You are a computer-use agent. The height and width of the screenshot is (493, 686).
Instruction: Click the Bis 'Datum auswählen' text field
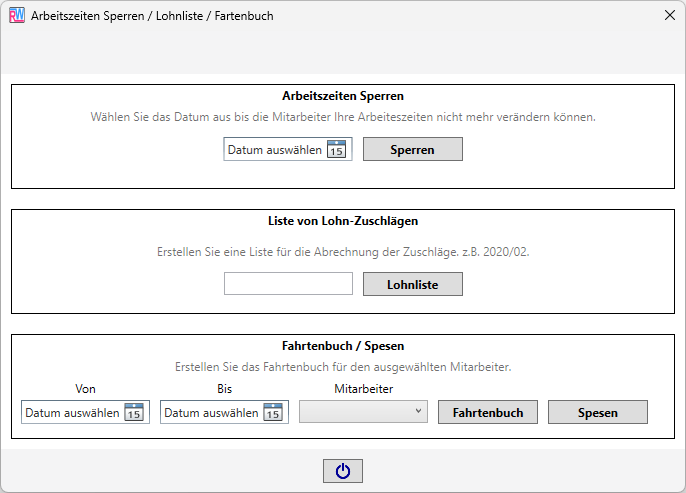pyautogui.click(x=211, y=412)
